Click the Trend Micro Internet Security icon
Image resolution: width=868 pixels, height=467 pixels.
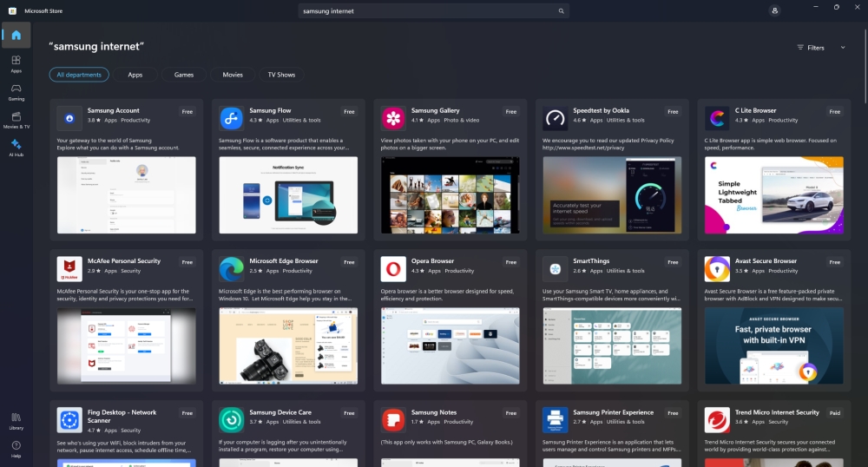(x=717, y=420)
